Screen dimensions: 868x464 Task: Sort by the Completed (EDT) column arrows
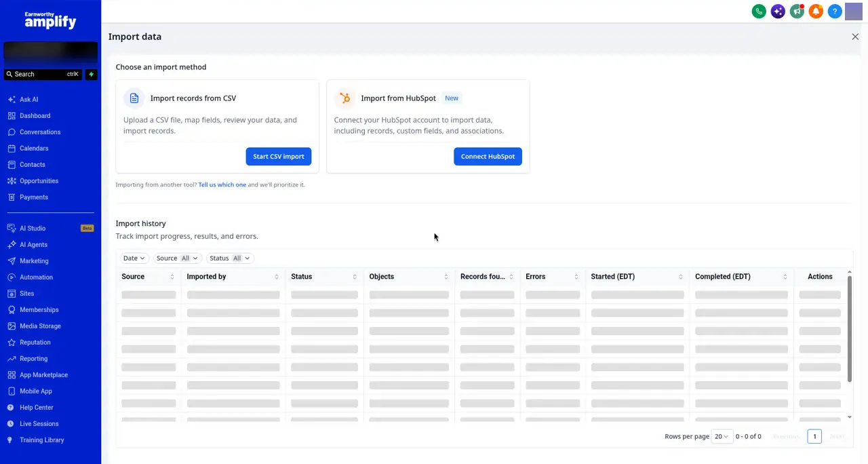pyautogui.click(x=785, y=277)
